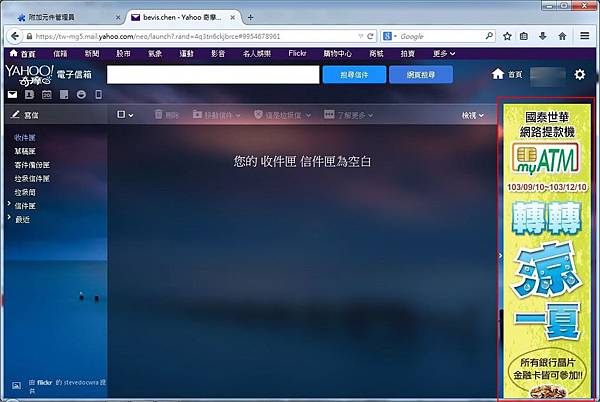Click the select-all checkbox in mail toolbar
600x402 pixels.
(121, 114)
